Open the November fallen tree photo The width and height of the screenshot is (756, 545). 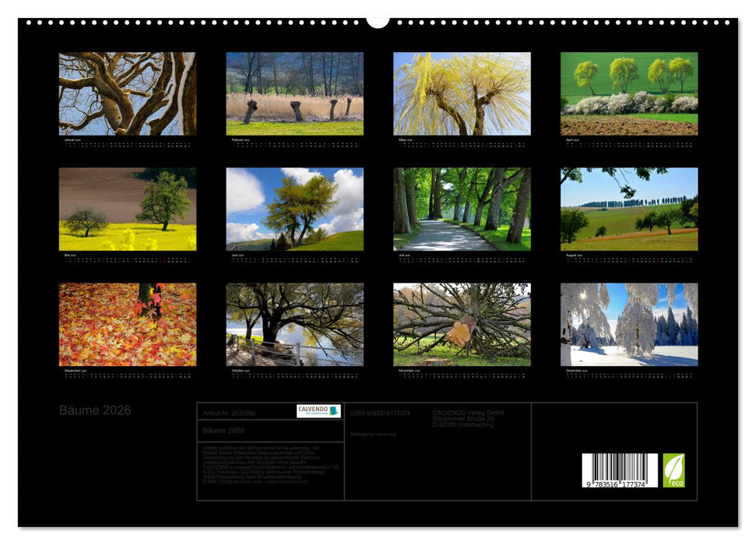pos(462,325)
